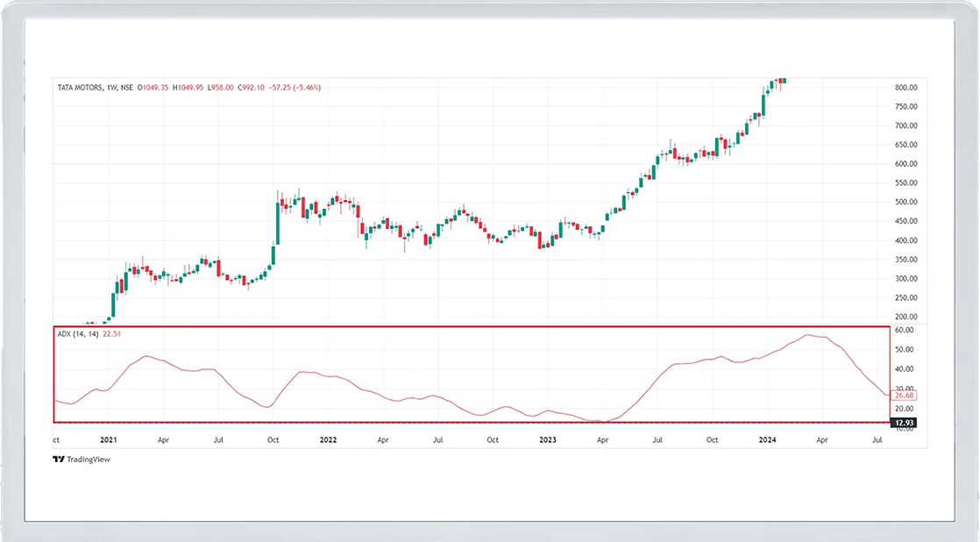Click the 26.68 ADX price label

905,396
